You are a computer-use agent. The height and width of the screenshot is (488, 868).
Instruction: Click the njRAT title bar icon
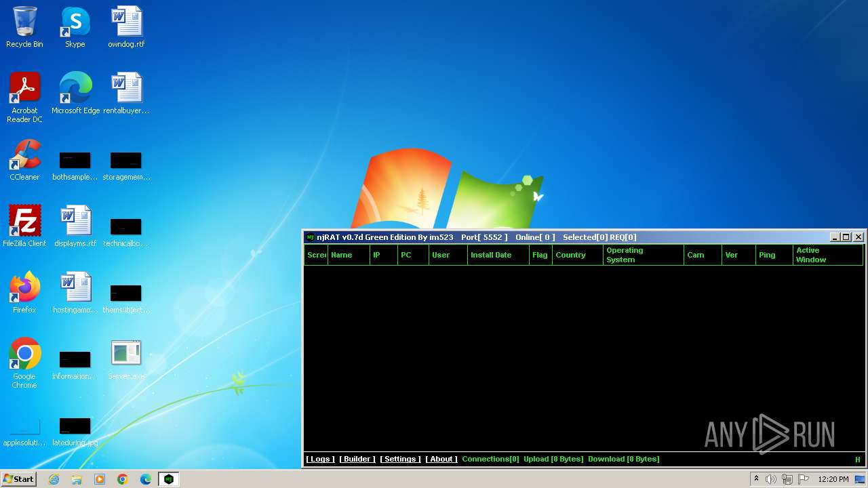click(311, 237)
